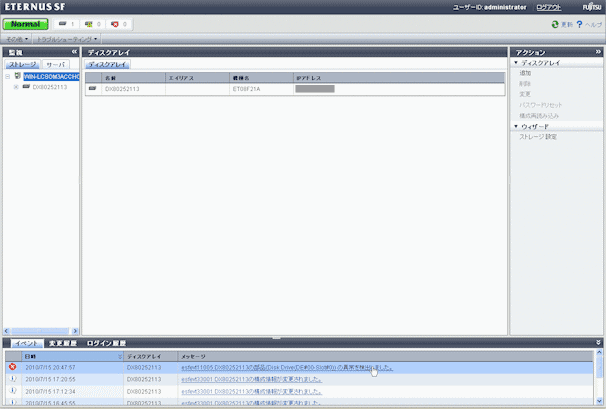Click the error device count icon
Viewport: 606px width, 409px height.
coord(115,24)
